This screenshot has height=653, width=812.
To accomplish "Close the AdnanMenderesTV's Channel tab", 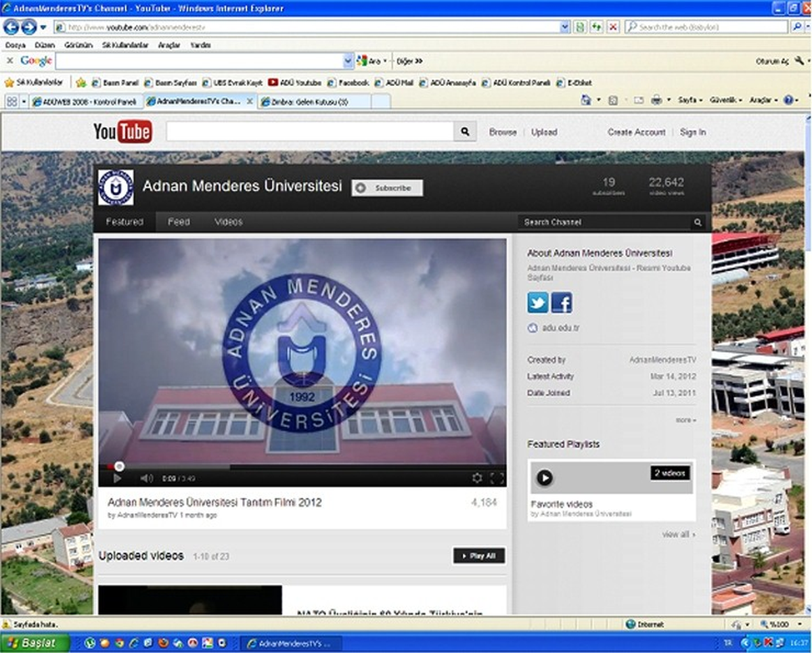I will point(249,102).
